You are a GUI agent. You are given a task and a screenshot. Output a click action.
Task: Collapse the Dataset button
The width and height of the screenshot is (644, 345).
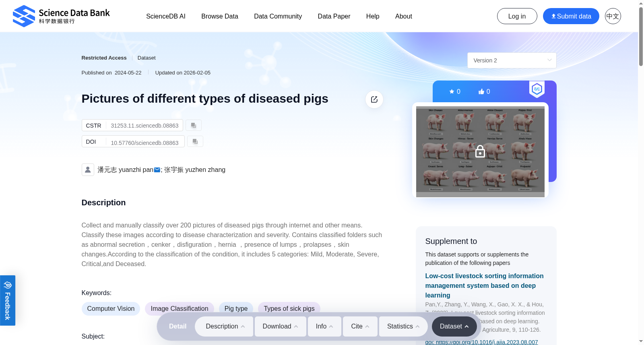tap(454, 326)
